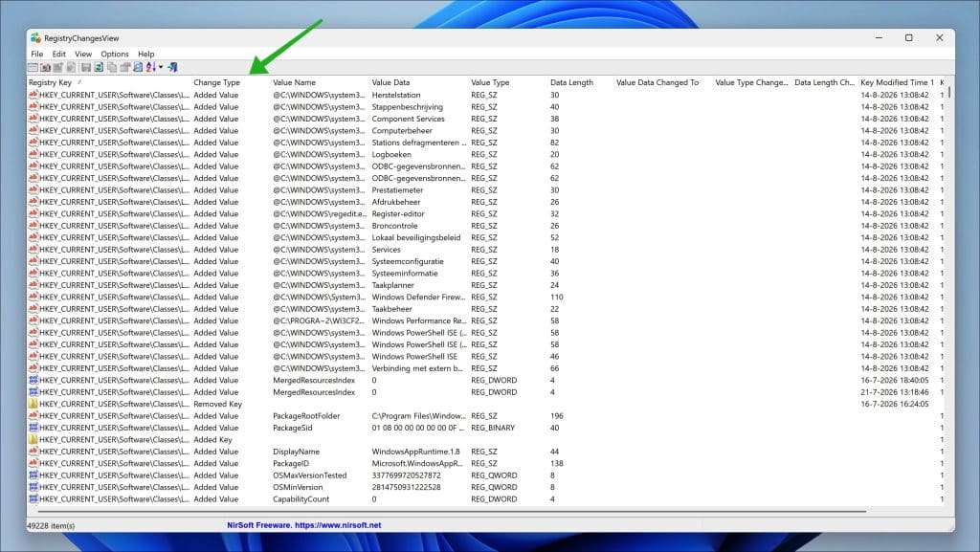This screenshot has width=980, height=552.
Task: Select the Verbinding met extern b... value data cell
Action: pyautogui.click(x=417, y=368)
